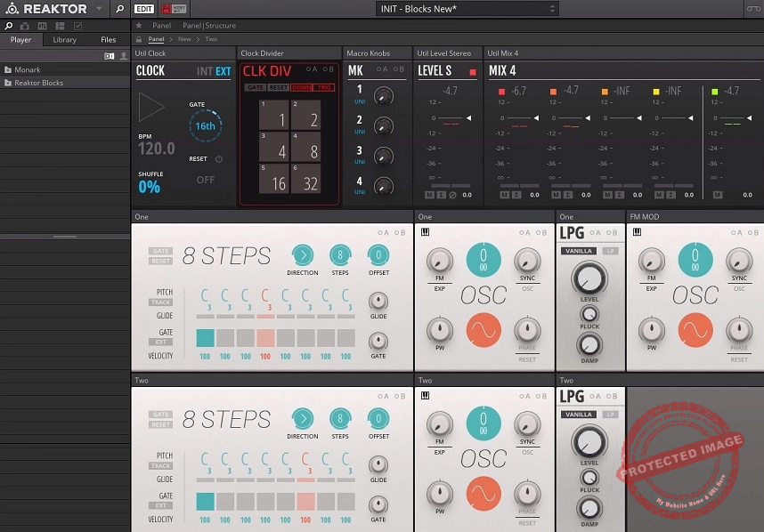Change the Gate 16th rate selector
764x532 pixels.
coord(205,126)
